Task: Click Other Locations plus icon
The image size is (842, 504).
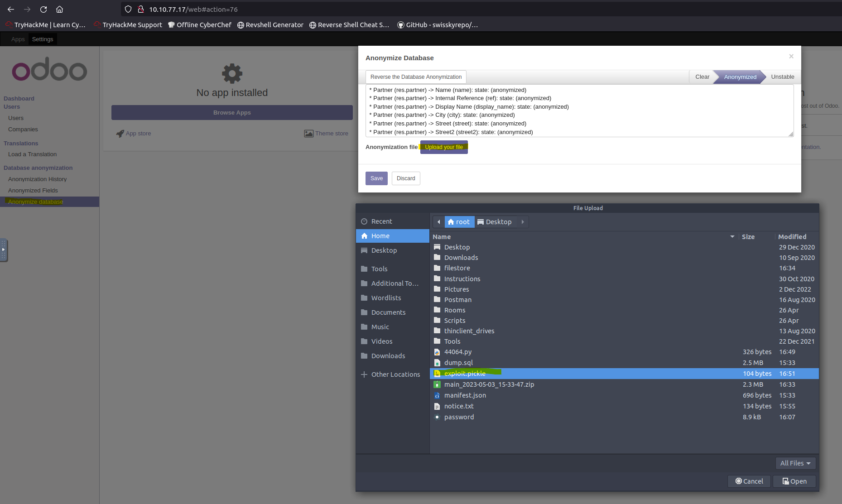Action: click(364, 374)
